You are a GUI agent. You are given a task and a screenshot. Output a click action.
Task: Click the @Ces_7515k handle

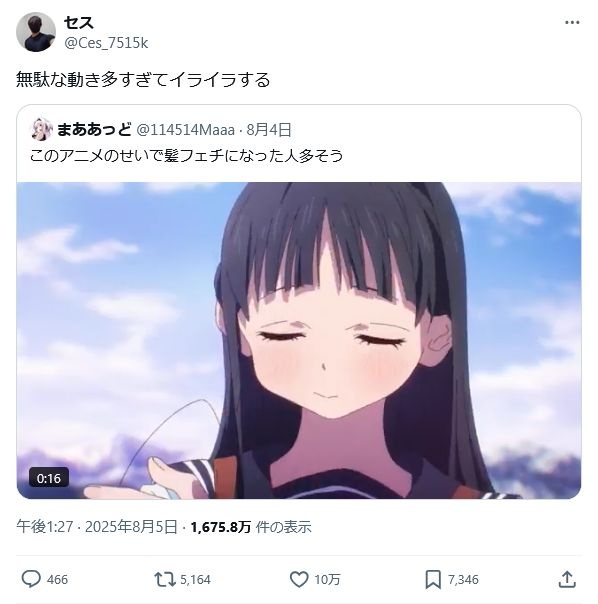106,43
